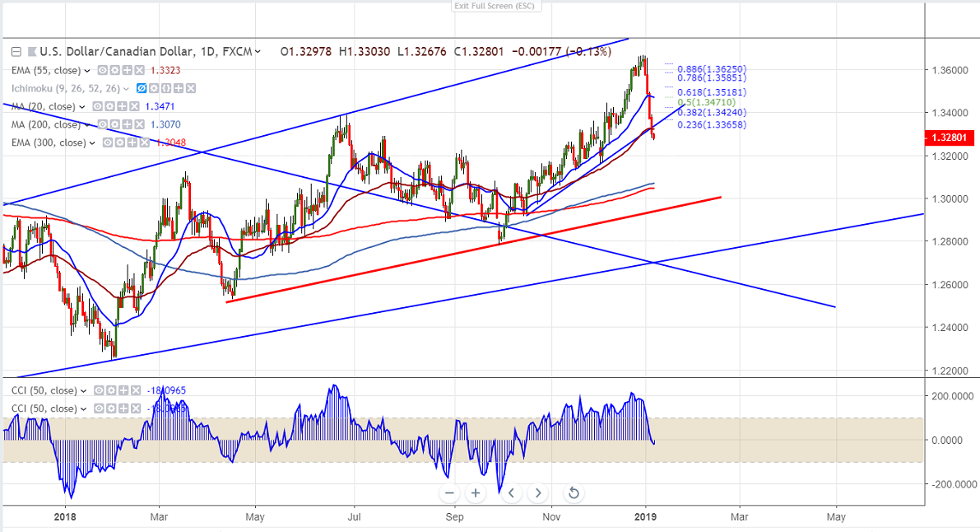Zoom in the chart with plus button
The height and width of the screenshot is (532, 980).
pyautogui.click(x=476, y=493)
